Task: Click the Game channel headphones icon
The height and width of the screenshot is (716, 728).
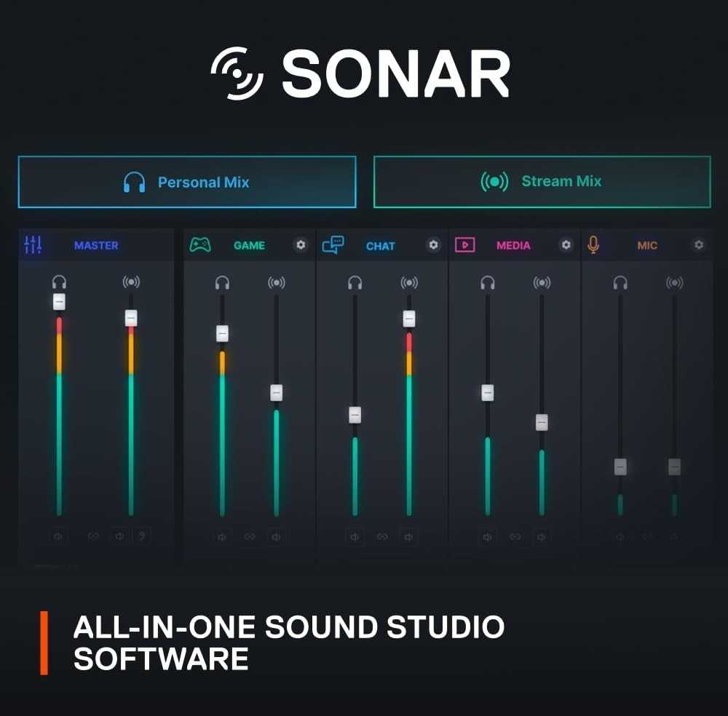Action: pyautogui.click(x=222, y=282)
